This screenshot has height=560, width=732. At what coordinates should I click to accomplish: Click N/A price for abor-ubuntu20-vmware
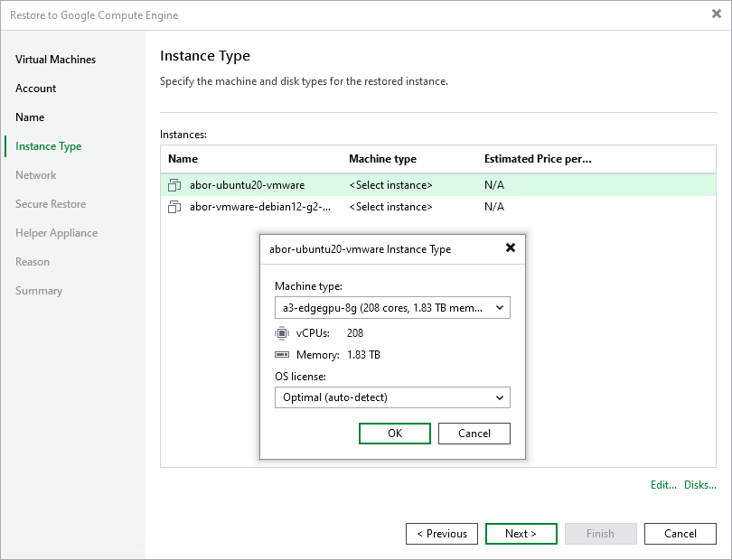click(x=494, y=185)
